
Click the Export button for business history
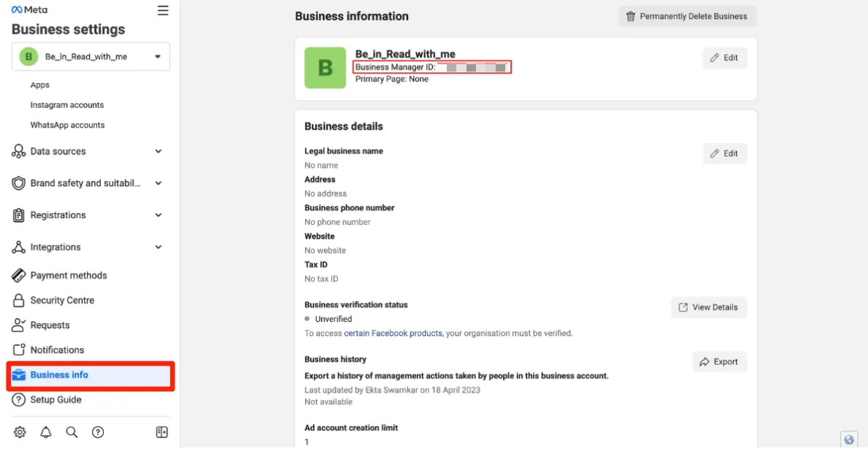click(719, 362)
